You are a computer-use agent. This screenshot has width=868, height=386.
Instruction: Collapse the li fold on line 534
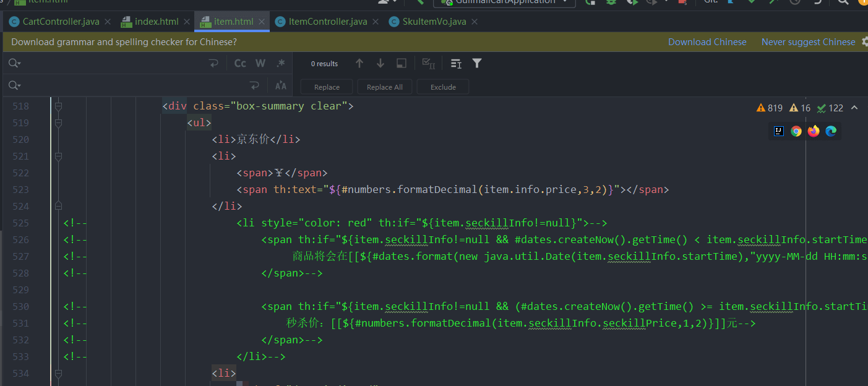click(x=58, y=373)
